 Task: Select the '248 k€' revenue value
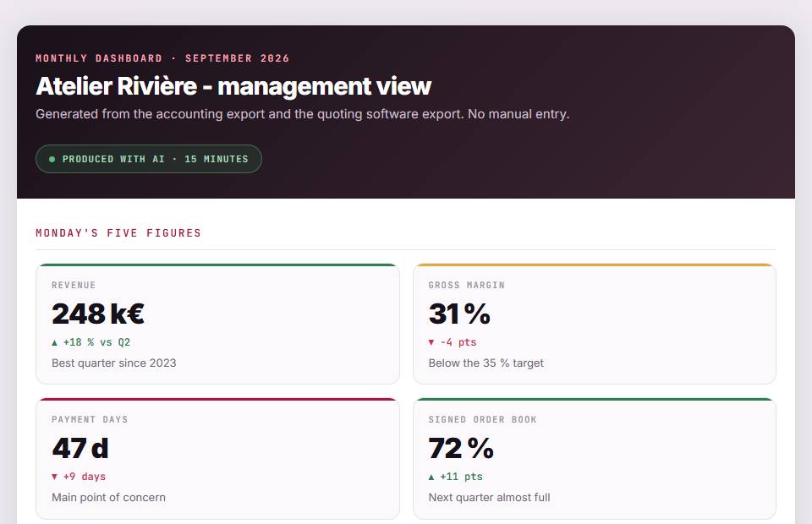pyautogui.click(x=98, y=314)
